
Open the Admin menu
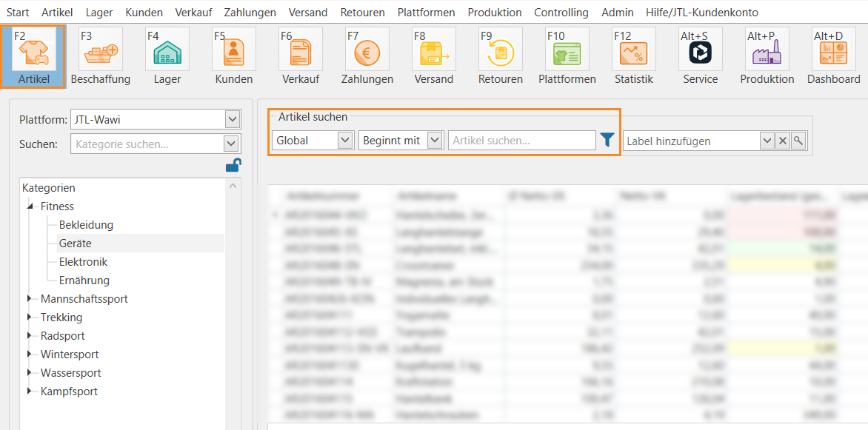click(617, 13)
